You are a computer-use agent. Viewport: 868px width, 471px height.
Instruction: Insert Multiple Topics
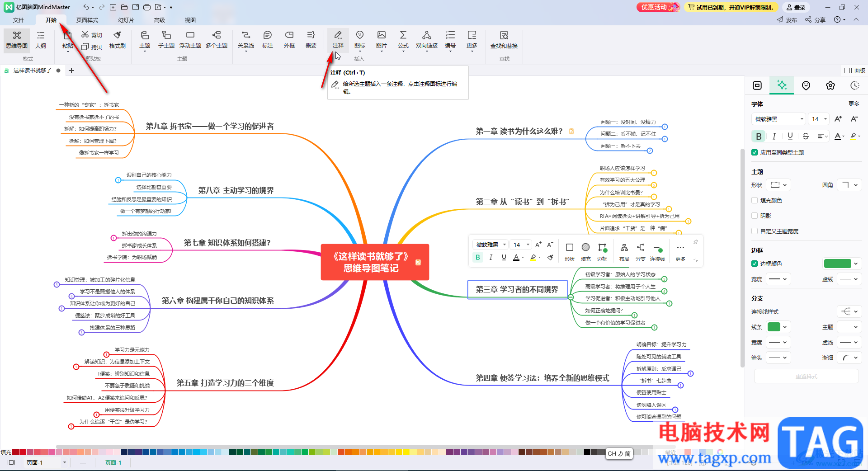[217, 40]
